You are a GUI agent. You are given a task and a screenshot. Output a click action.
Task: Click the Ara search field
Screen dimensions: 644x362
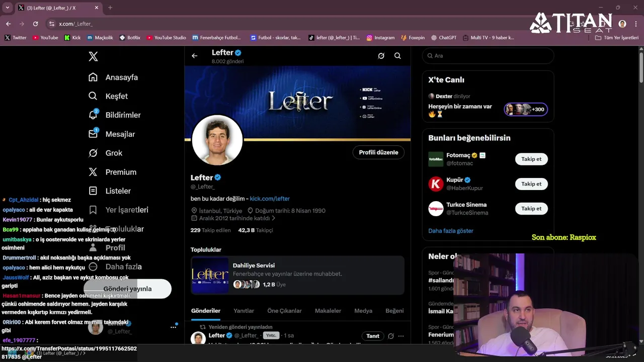488,56
